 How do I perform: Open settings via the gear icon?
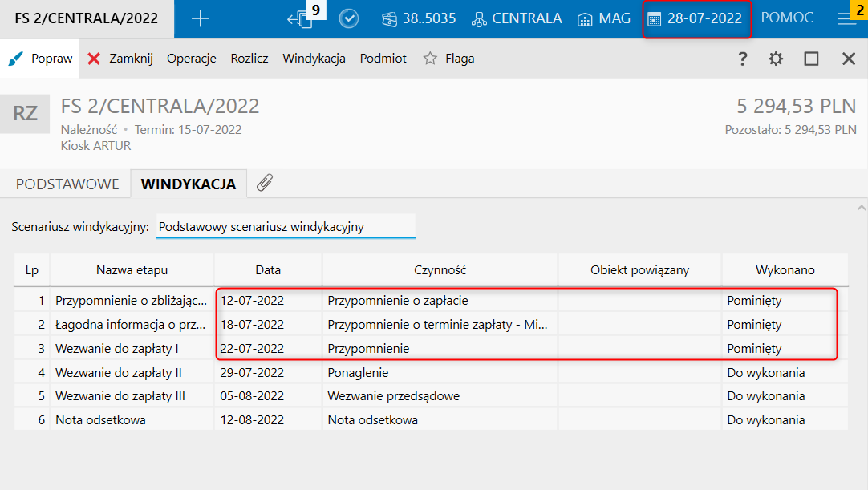(776, 59)
